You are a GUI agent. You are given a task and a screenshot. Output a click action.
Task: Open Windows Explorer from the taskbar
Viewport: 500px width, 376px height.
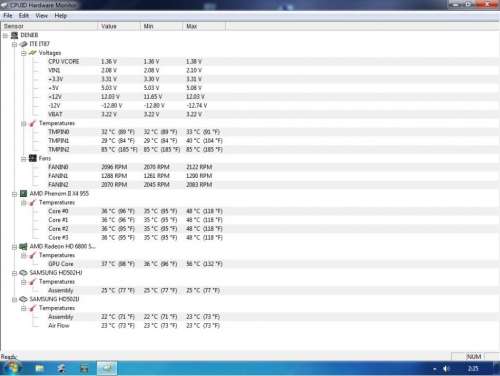[x=40, y=368]
